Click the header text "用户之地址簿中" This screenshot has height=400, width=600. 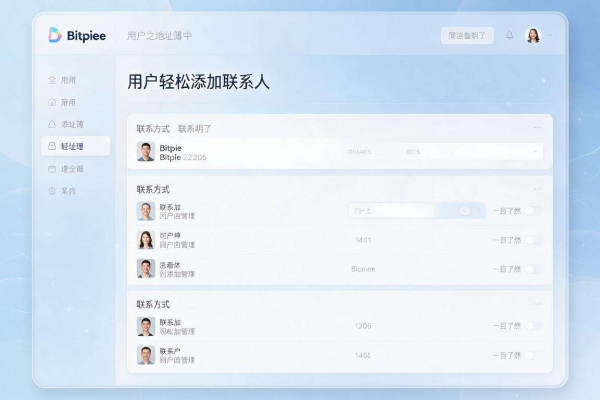tap(159, 36)
